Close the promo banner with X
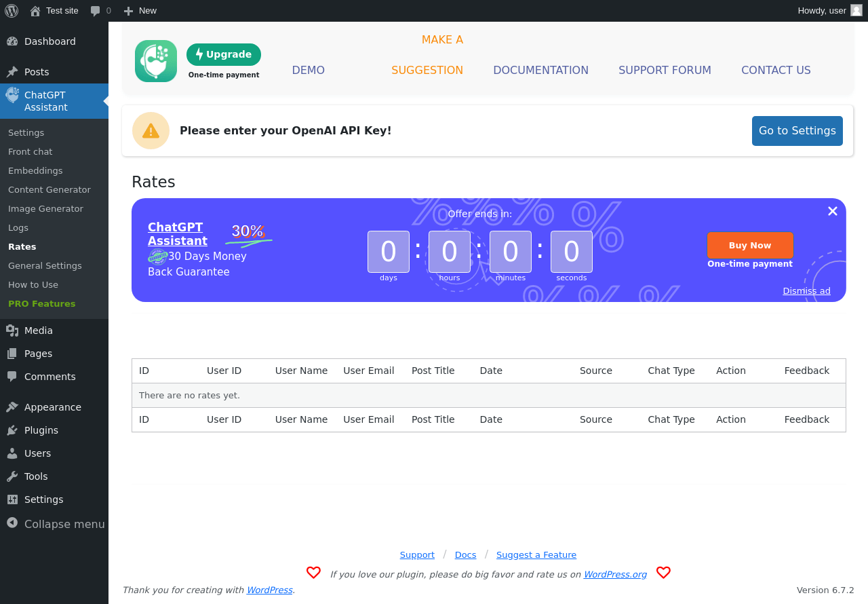The width and height of the screenshot is (868, 604). click(833, 211)
